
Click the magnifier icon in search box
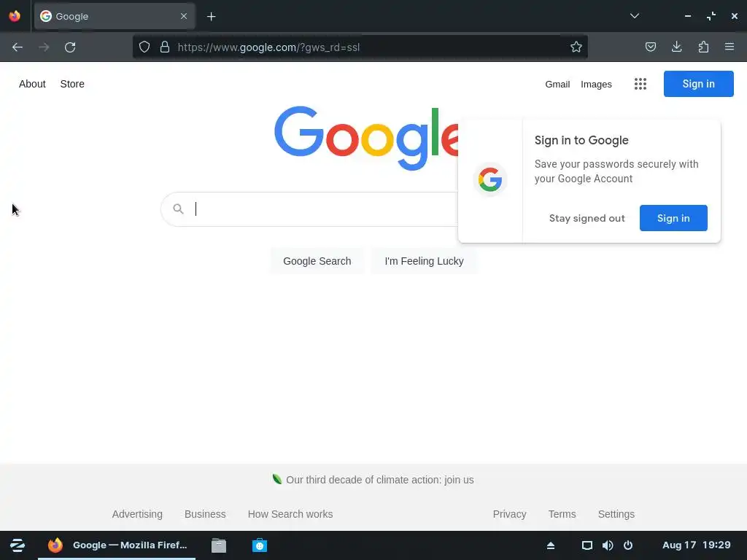(178, 209)
